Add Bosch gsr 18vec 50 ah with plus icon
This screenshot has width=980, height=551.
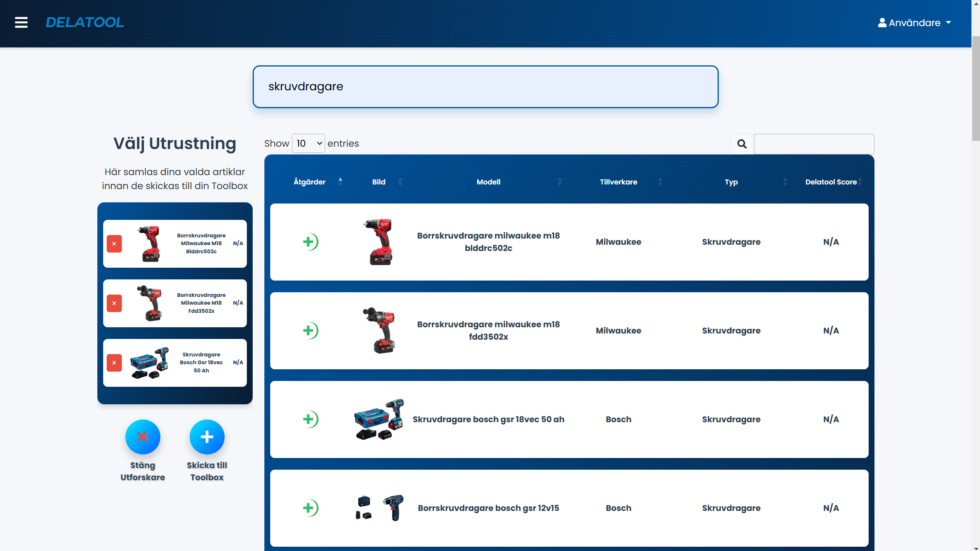coord(311,419)
